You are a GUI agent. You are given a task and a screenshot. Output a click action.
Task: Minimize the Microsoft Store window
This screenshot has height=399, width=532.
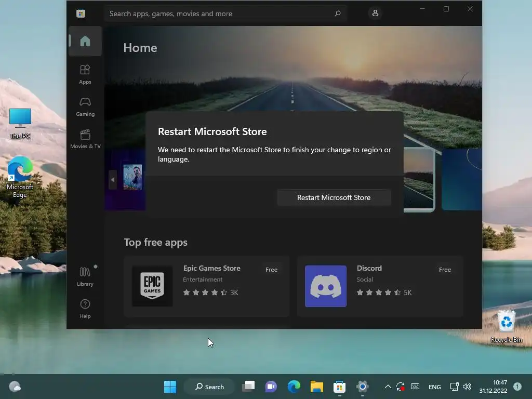point(422,9)
